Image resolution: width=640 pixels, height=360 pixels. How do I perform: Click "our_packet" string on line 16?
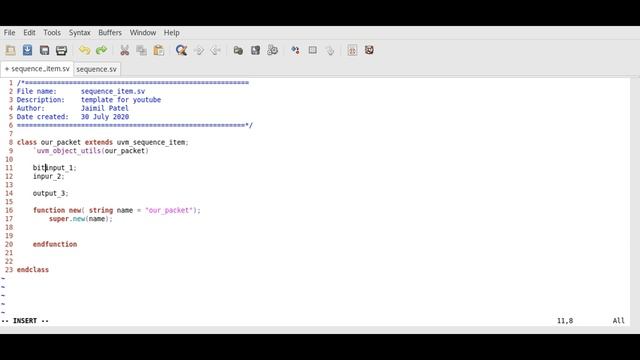click(x=169, y=210)
